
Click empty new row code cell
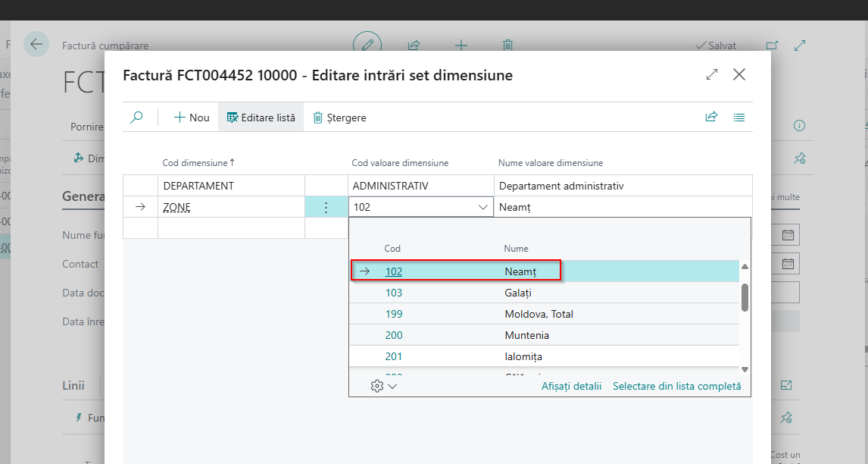232,228
